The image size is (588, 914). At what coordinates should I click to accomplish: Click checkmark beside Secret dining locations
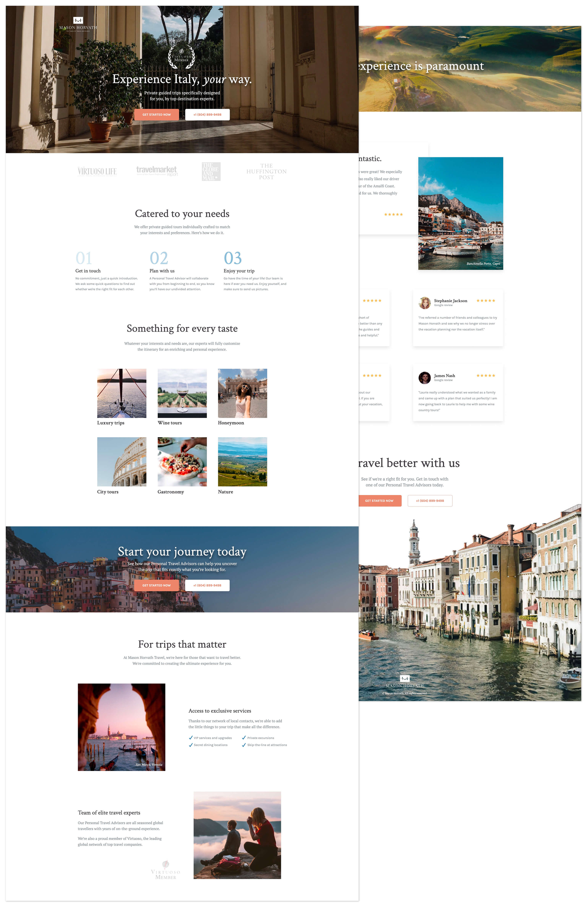coord(191,745)
